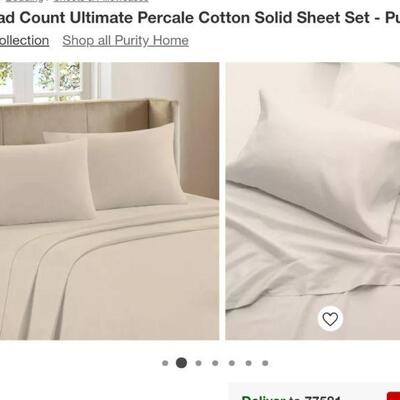Jump to the third carousel dot
This screenshot has width=400, height=400.
(x=199, y=363)
